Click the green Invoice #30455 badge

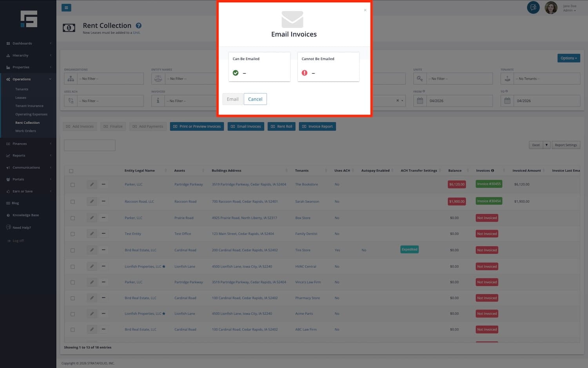tap(488, 184)
